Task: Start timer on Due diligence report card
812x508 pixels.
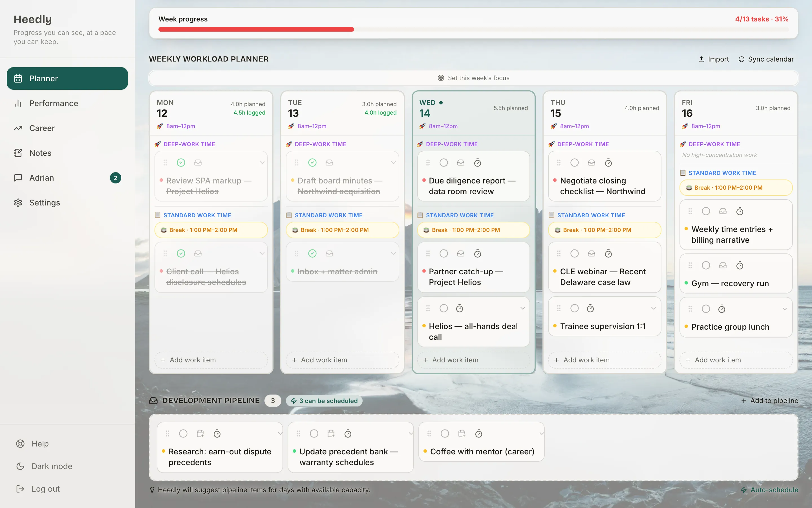Action: 477,163
